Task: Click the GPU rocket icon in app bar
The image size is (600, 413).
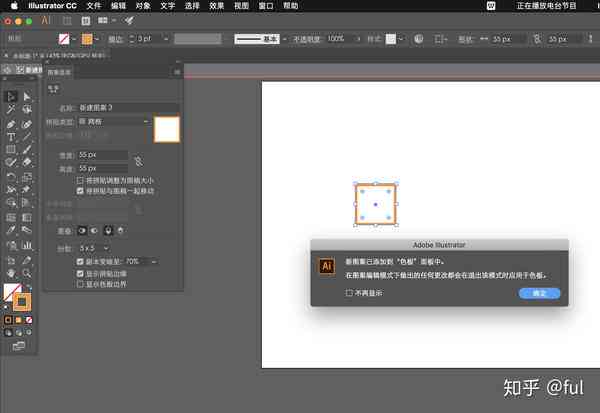Action: coord(129,21)
